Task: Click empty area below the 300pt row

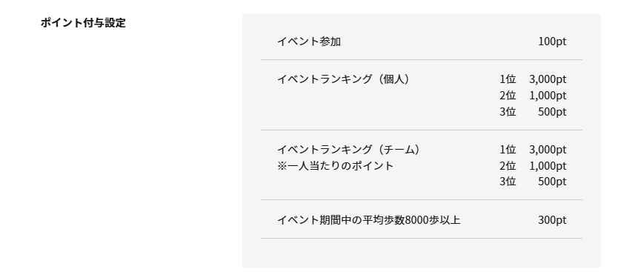Action: click(x=422, y=253)
